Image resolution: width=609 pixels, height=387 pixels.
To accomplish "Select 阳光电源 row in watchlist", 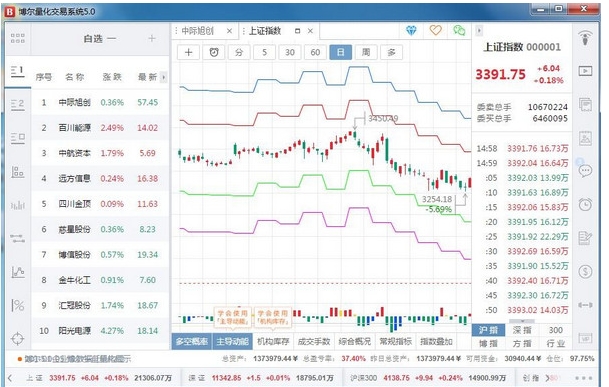I will (x=100, y=331).
